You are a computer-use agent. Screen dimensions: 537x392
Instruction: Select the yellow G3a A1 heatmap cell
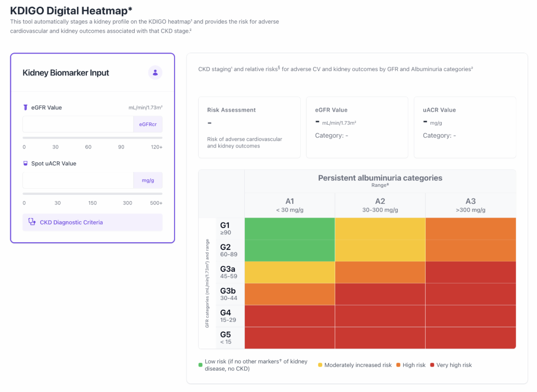click(x=290, y=272)
